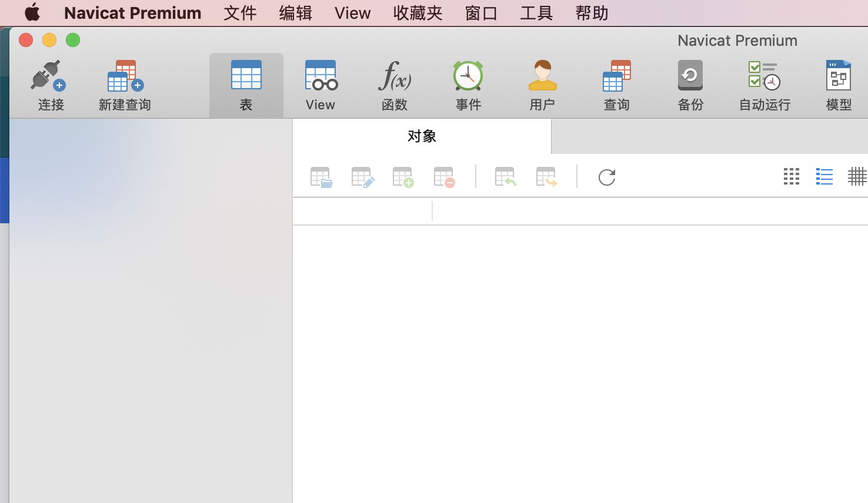Screen dimensions: 868x503
Task: Open the User (用户) icon
Action: click(x=542, y=85)
